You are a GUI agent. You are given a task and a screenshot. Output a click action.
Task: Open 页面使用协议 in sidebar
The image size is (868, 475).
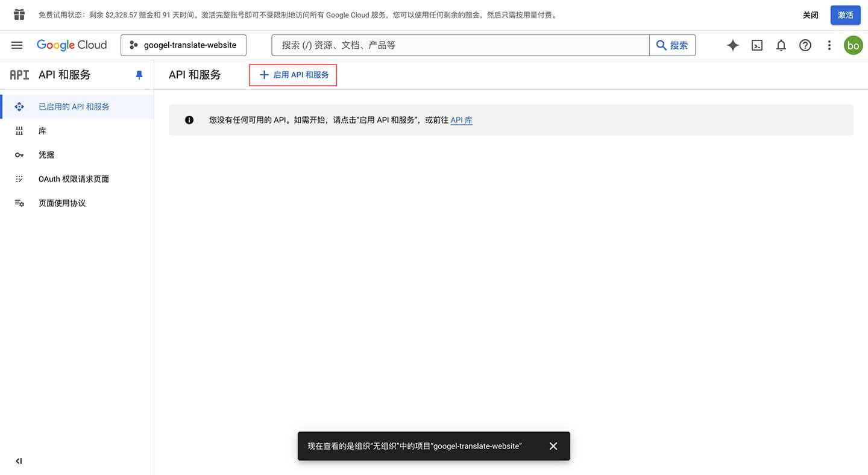click(x=77, y=203)
